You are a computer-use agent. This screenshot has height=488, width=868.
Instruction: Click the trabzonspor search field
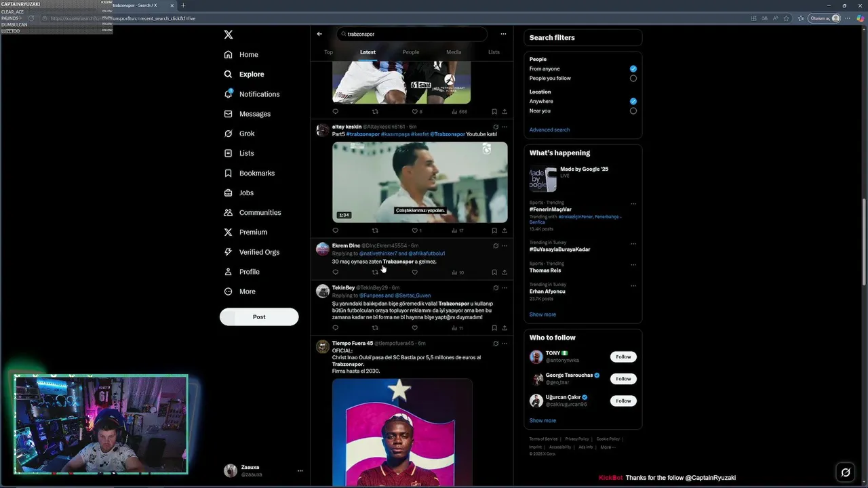click(x=412, y=34)
